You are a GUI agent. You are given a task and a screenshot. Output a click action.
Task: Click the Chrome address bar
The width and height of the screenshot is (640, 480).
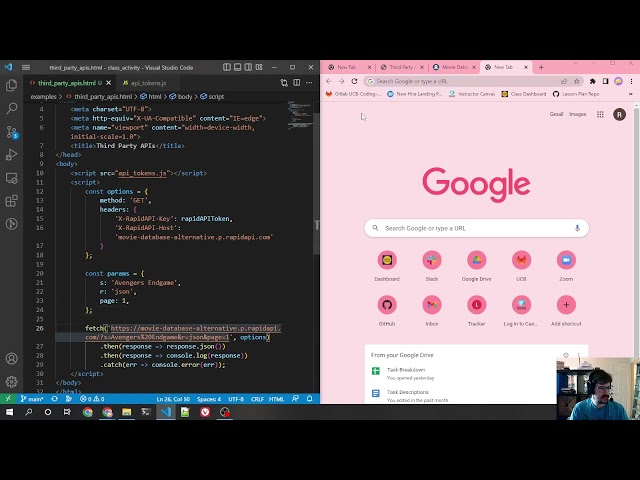(465, 81)
